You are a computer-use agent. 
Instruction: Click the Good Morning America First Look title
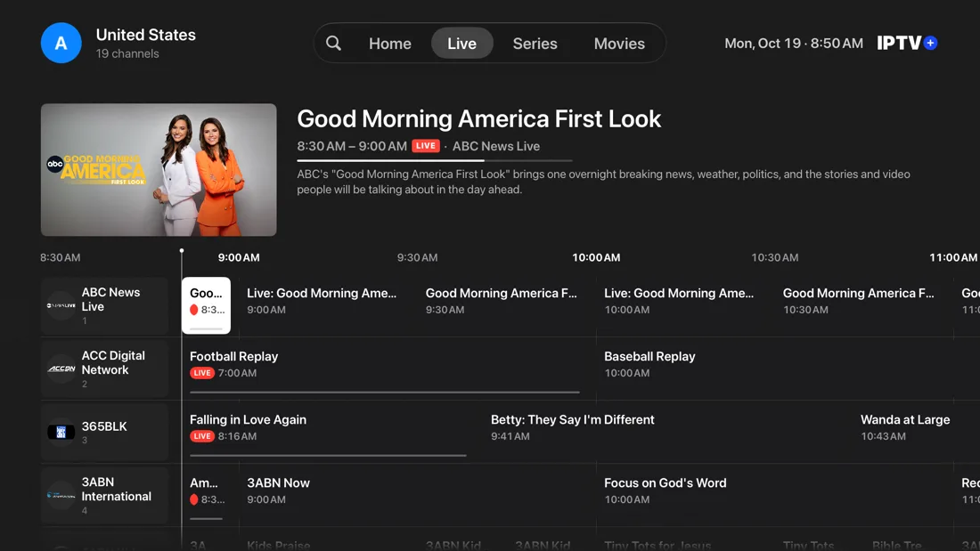point(478,118)
